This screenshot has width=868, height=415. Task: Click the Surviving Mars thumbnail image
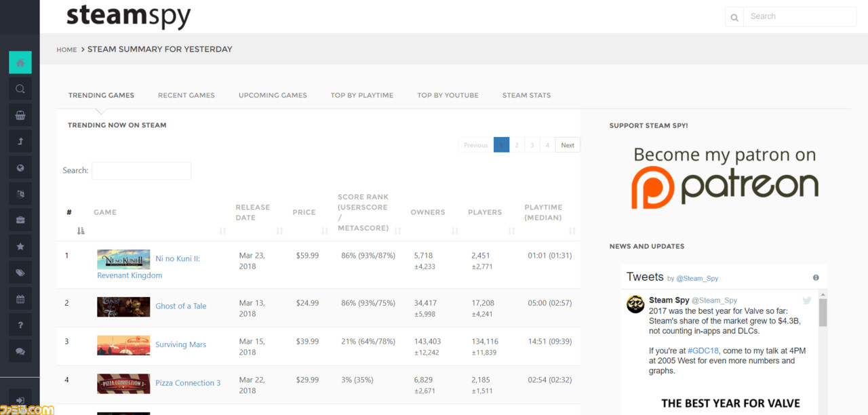[x=123, y=345]
